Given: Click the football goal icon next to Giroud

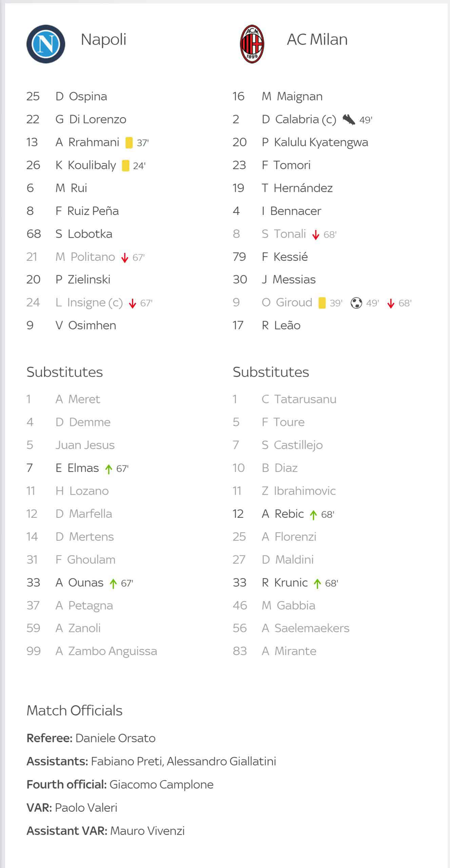Looking at the screenshot, I should click(x=356, y=303).
